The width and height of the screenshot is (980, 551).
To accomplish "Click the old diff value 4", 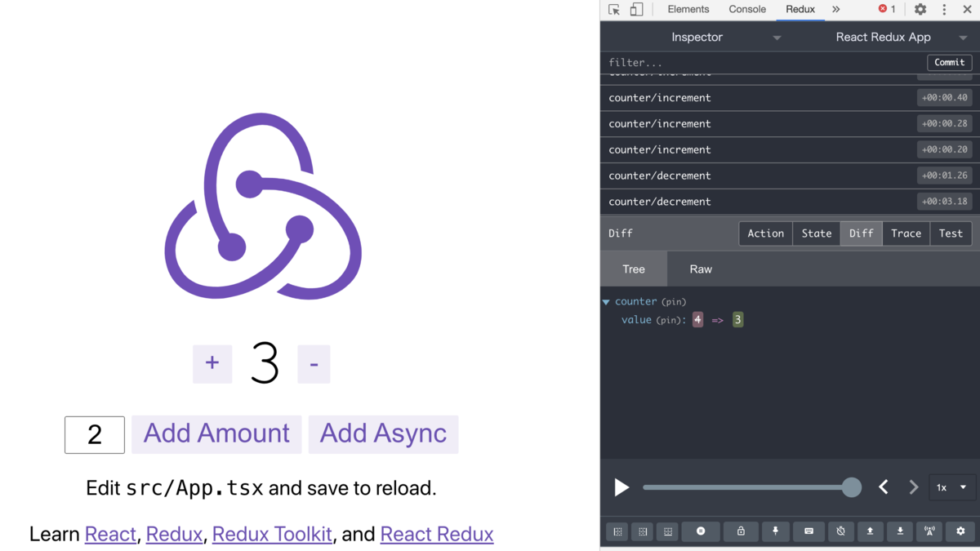I will [697, 320].
